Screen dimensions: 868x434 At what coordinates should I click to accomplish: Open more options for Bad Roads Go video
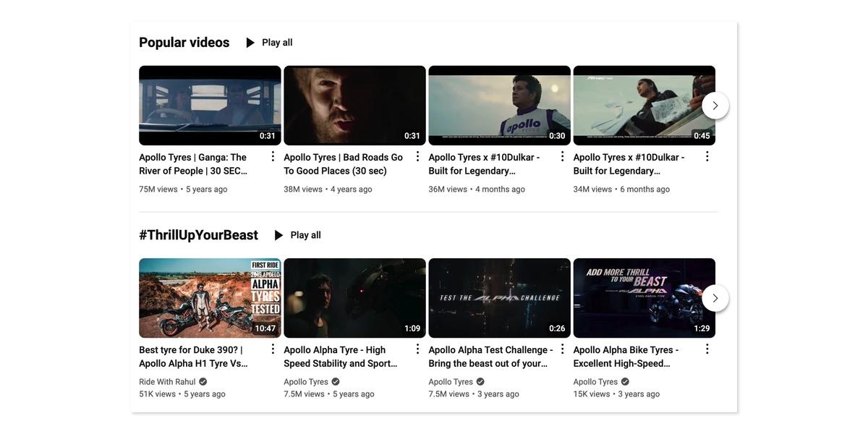click(x=417, y=156)
